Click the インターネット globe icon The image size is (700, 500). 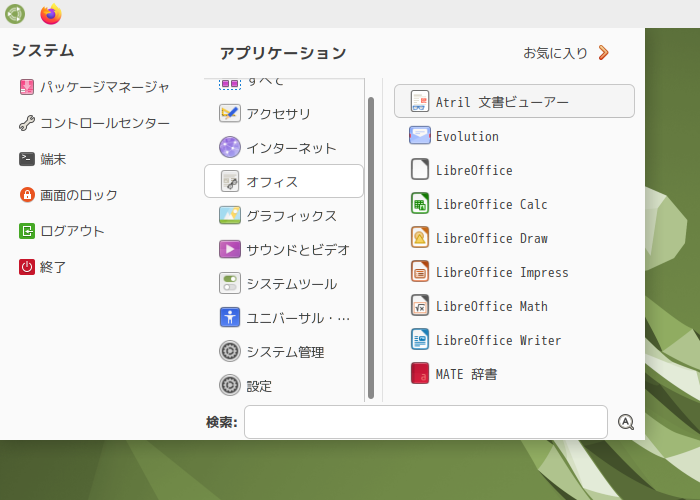coord(230,147)
